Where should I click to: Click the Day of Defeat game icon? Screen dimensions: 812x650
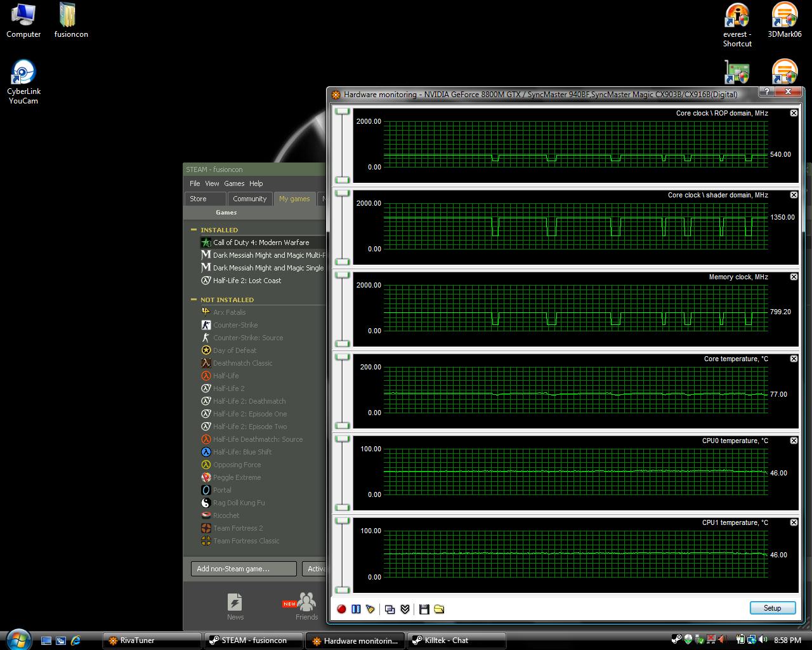[x=206, y=350]
